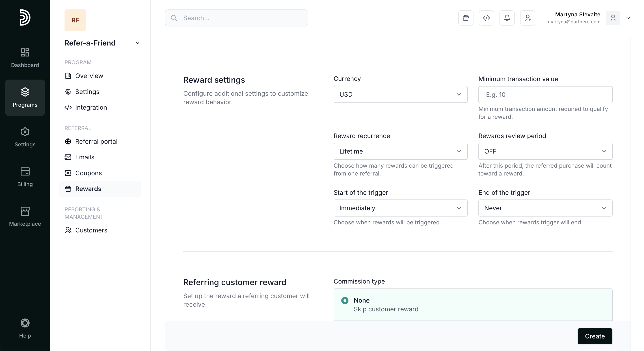Expand the End of the trigger dropdown

(x=545, y=208)
